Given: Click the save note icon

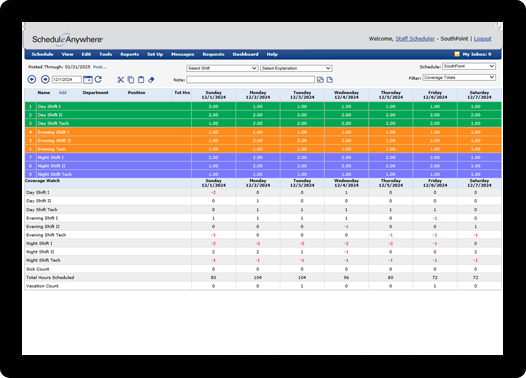Looking at the screenshot, I should click(x=320, y=80).
